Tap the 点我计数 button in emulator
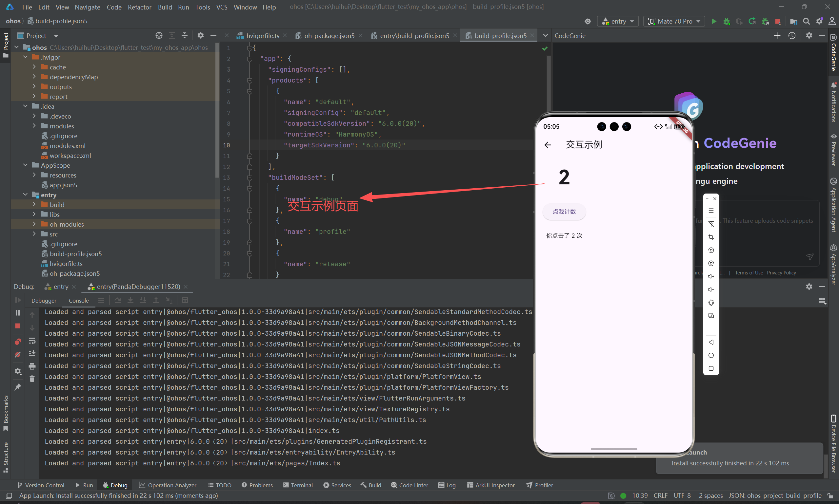839x504 pixels. click(564, 212)
